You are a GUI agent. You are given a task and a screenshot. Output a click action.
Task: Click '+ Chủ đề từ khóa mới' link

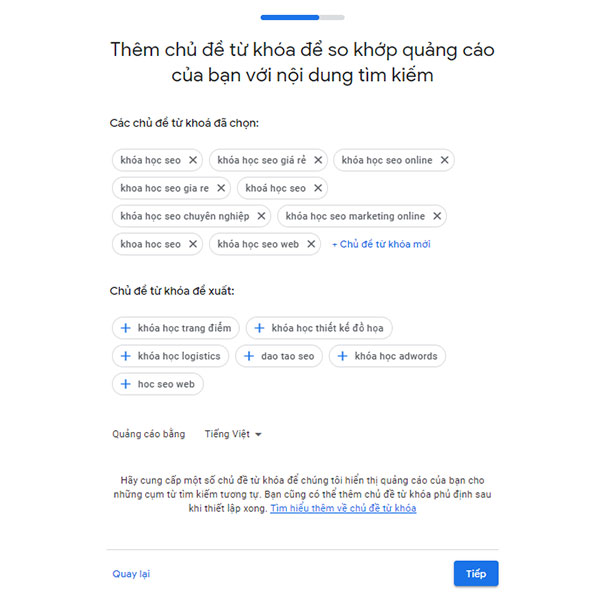coord(381,244)
